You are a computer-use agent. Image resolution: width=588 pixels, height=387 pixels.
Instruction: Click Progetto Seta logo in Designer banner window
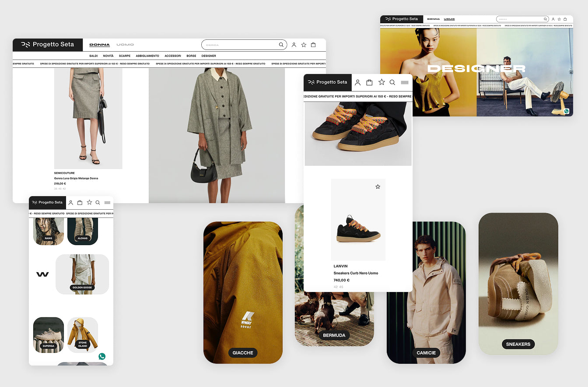coord(402,19)
